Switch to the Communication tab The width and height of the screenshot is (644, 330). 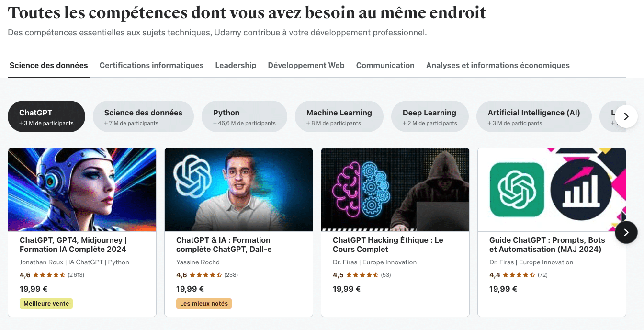click(385, 65)
